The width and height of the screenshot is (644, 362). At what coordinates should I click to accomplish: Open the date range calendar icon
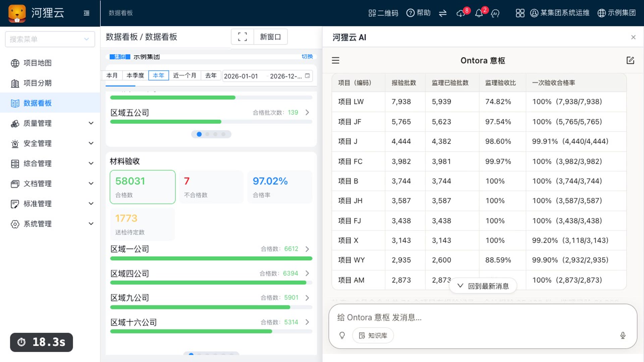click(x=307, y=76)
